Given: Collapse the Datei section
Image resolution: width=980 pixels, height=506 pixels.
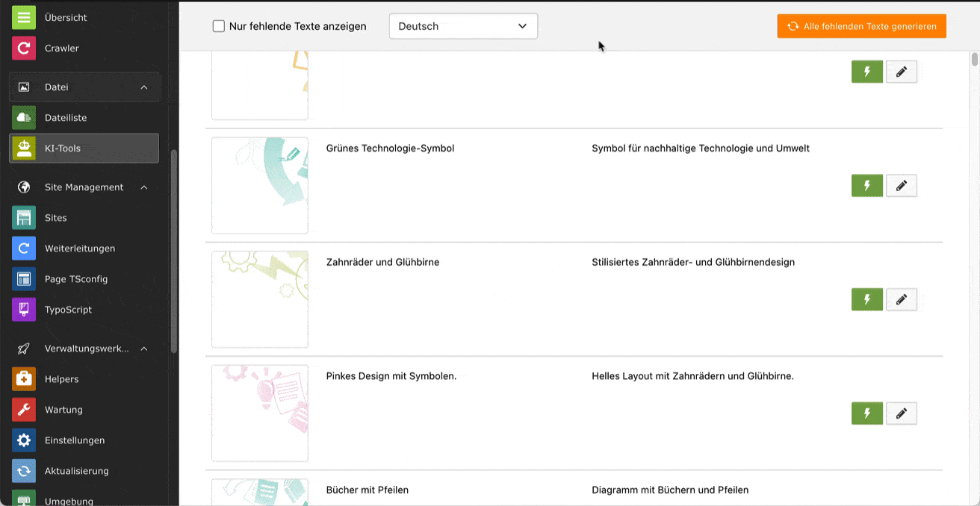Looking at the screenshot, I should pos(144,87).
